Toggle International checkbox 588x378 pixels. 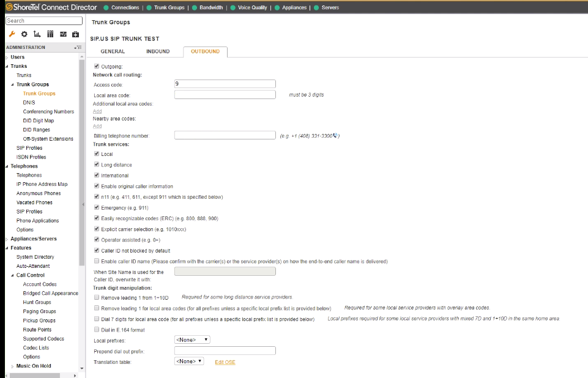[x=97, y=175]
